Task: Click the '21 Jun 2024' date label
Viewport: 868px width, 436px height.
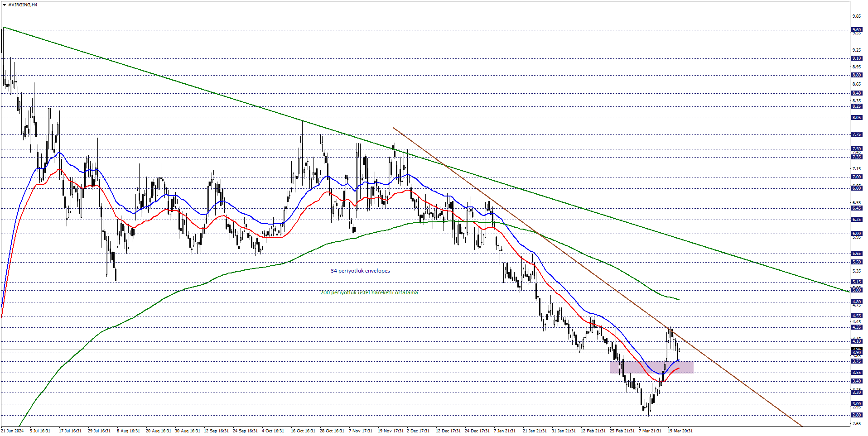Action: [13, 431]
